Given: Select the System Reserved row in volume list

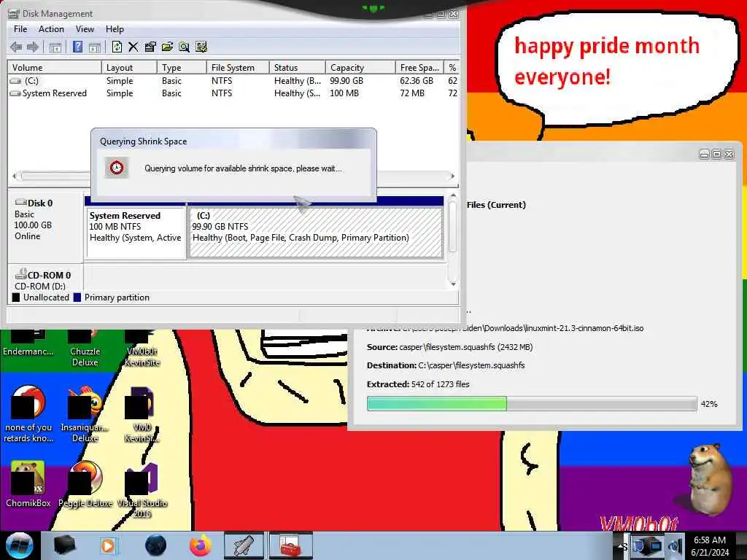Looking at the screenshot, I should [233, 93].
